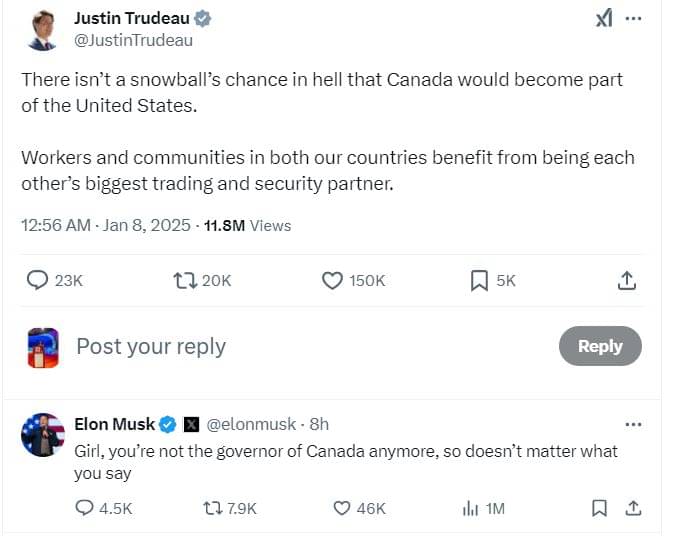Reply to Elon Musk's comment with 4.5K replies

(86, 508)
